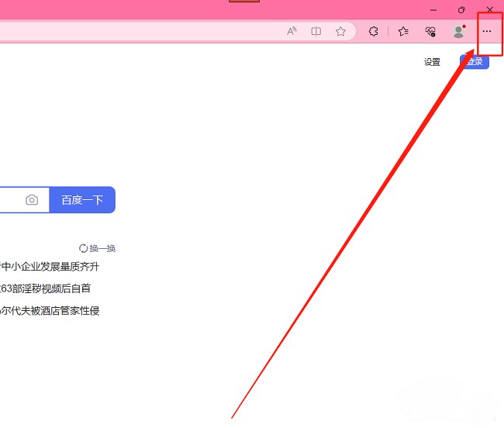Click inside the Baidu search input field
Viewport: 504px width, 428px height.
point(25,200)
